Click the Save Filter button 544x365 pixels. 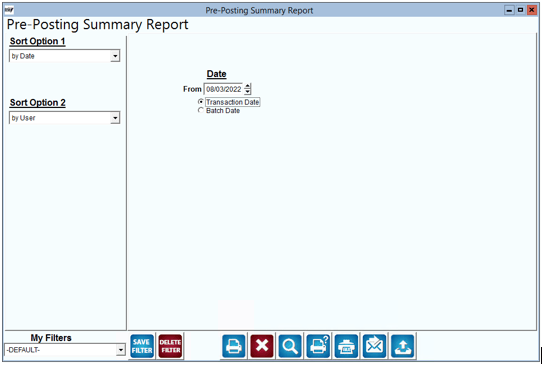tap(142, 346)
